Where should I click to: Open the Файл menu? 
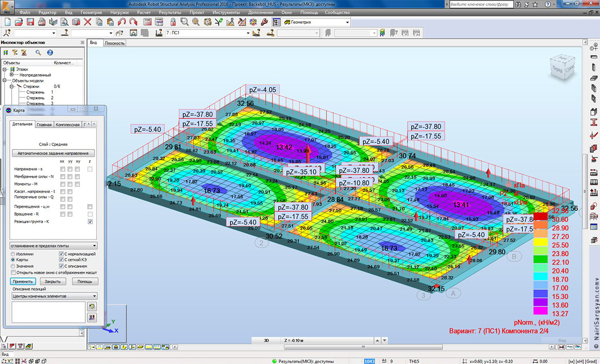25,12
